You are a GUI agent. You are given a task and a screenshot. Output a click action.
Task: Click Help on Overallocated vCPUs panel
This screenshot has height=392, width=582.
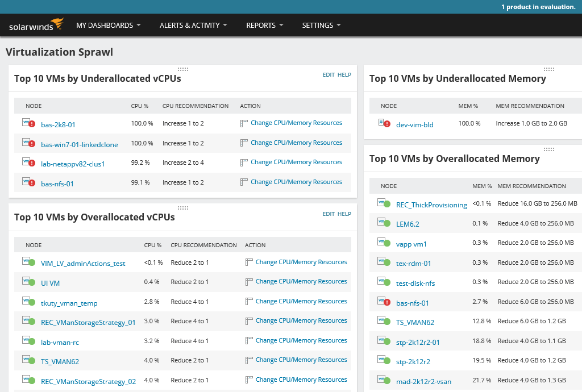click(x=344, y=214)
